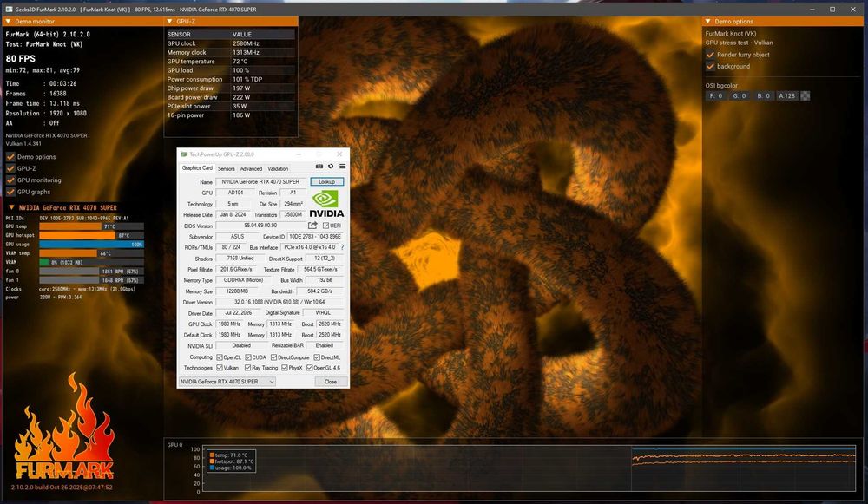The image size is (868, 504).
Task: Switch to the Validation tab
Action: coord(278,169)
